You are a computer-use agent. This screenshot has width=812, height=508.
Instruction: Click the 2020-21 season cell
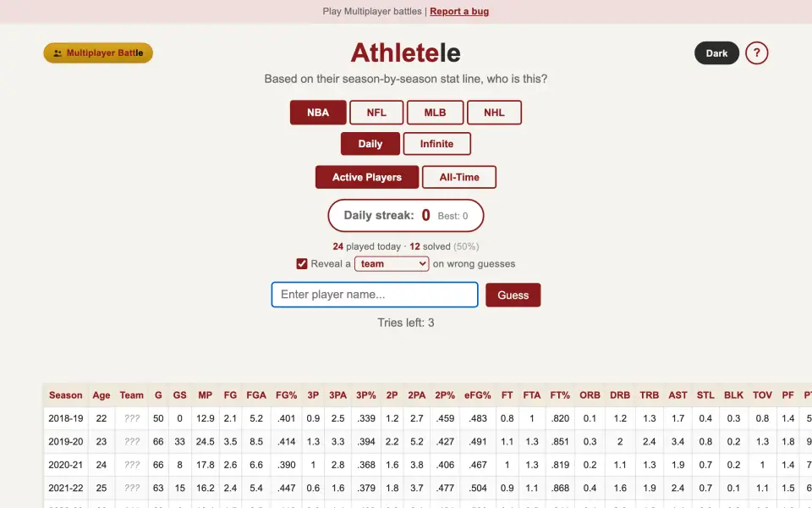point(66,465)
